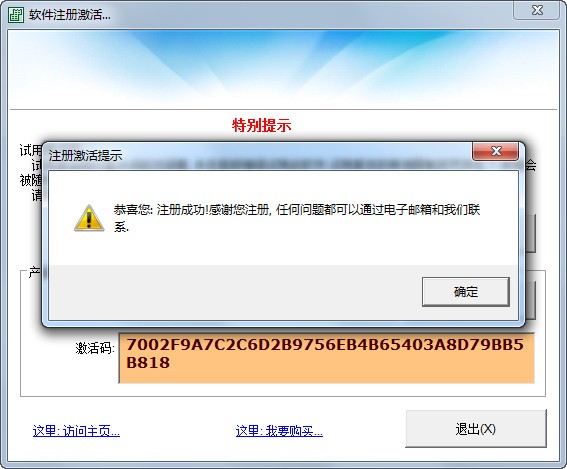567x469 pixels.
Task: Click the 恭喜您 注册成功 message text
Action: pos(297,218)
